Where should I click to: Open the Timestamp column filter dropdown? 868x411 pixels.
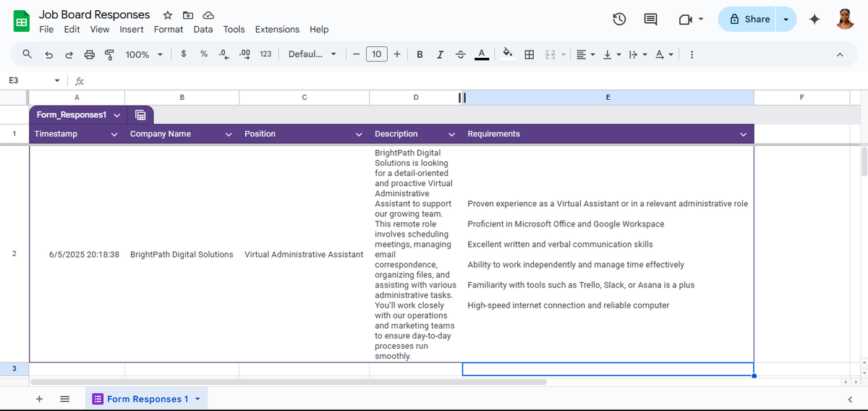pyautogui.click(x=114, y=134)
